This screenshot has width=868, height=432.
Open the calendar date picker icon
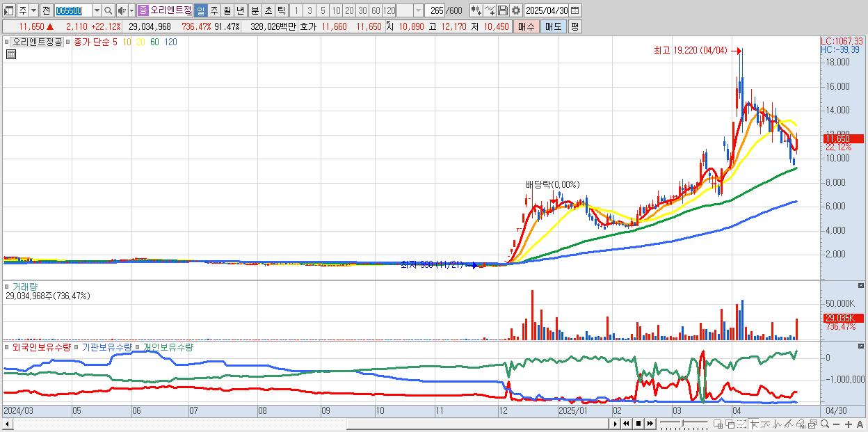tap(575, 10)
